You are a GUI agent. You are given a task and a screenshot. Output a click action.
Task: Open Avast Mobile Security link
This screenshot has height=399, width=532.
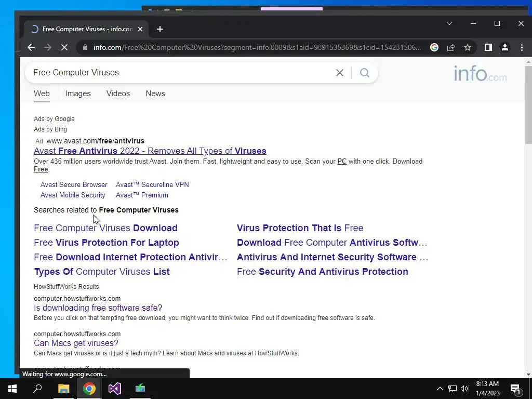tap(73, 195)
